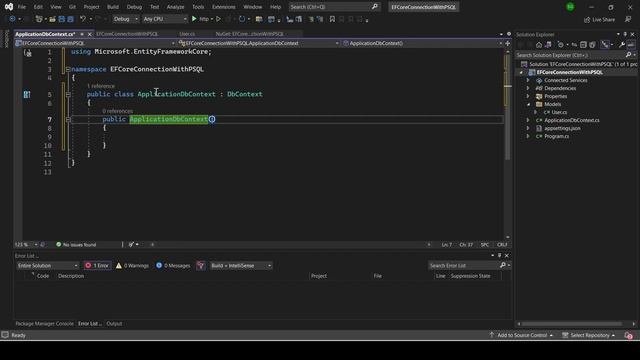
Task: Click the Properties wrench icon in Solution Explorer
Action: click(622, 45)
